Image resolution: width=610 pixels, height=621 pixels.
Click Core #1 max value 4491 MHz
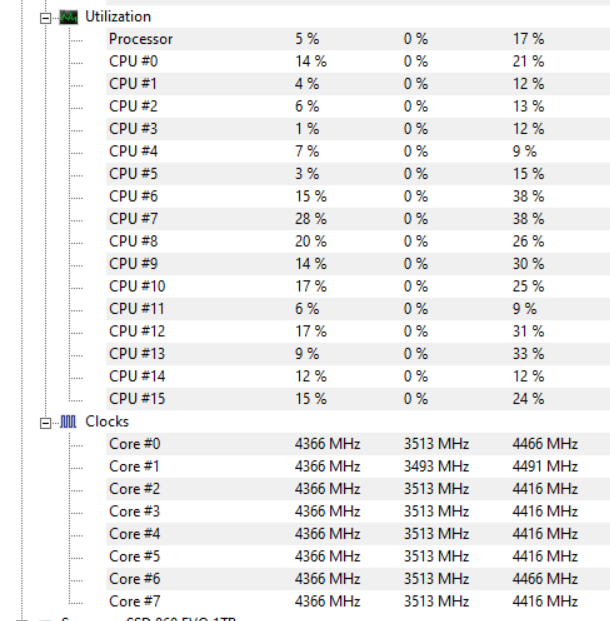click(545, 466)
